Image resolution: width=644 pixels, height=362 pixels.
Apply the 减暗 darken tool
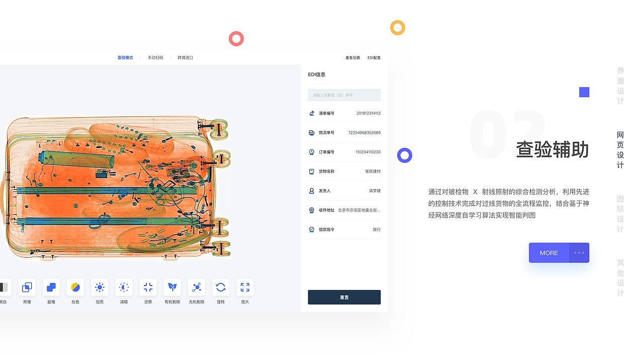coord(123,288)
